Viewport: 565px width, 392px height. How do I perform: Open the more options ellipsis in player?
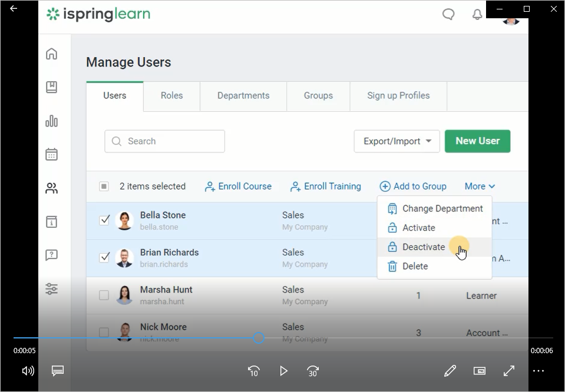pyautogui.click(x=538, y=371)
